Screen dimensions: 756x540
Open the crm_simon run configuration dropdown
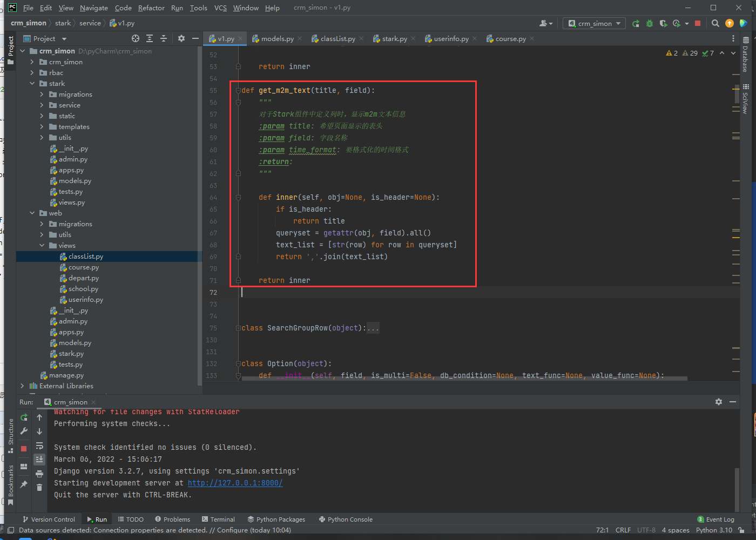(595, 23)
